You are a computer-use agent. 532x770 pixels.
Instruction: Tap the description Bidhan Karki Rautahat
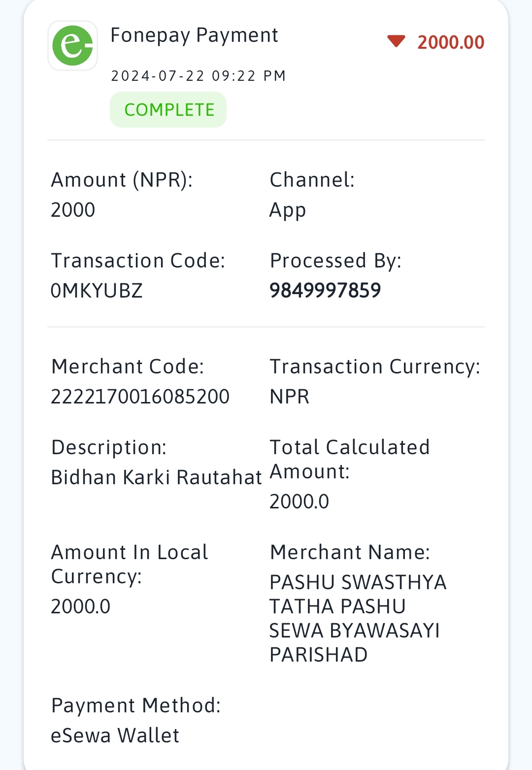(x=156, y=477)
